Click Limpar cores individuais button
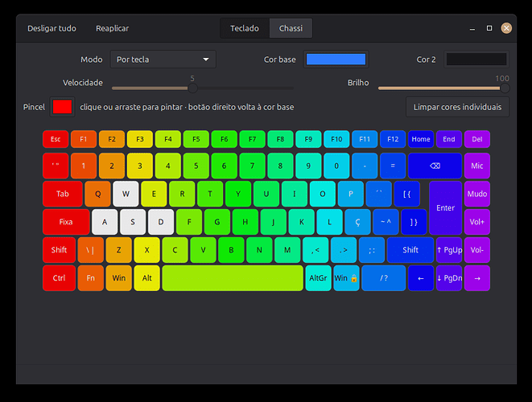This screenshot has height=402, width=532. coord(457,107)
